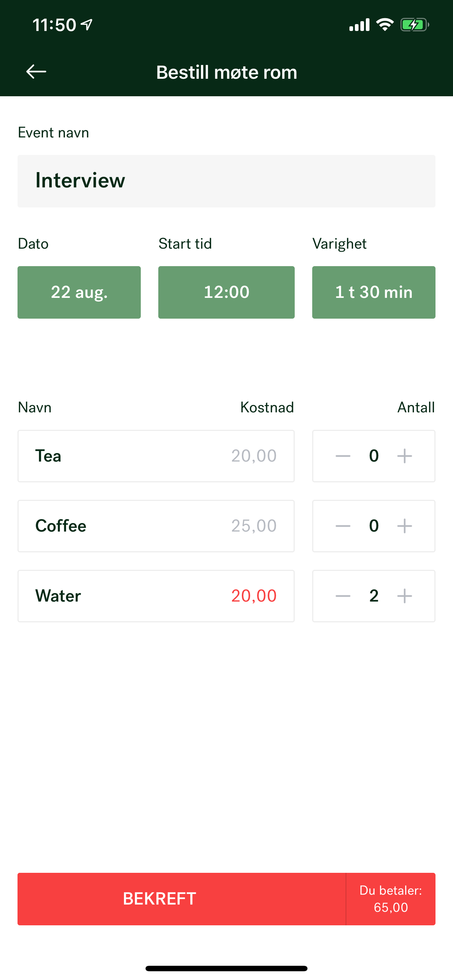Tap the Wi-Fi status icon

pos(385,25)
